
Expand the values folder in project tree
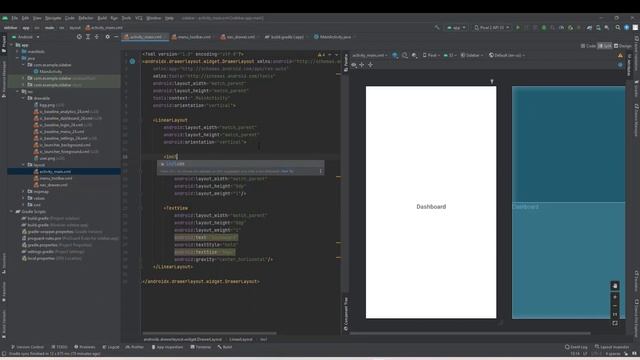click(x=24, y=198)
